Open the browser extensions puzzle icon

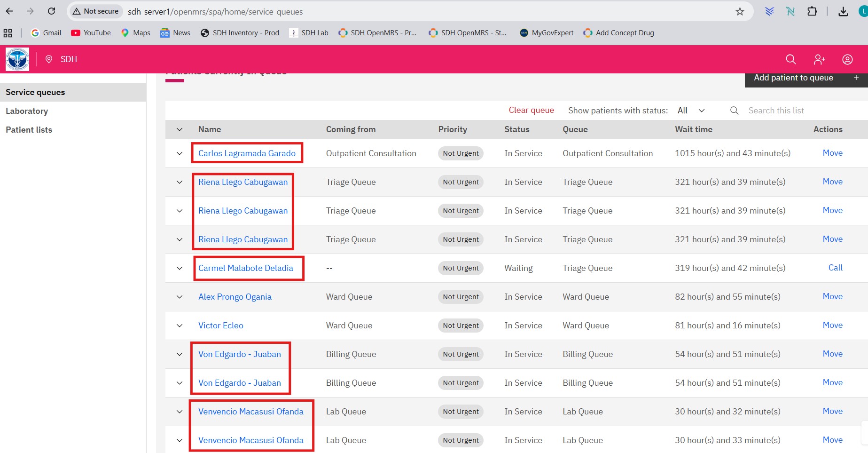(x=812, y=11)
